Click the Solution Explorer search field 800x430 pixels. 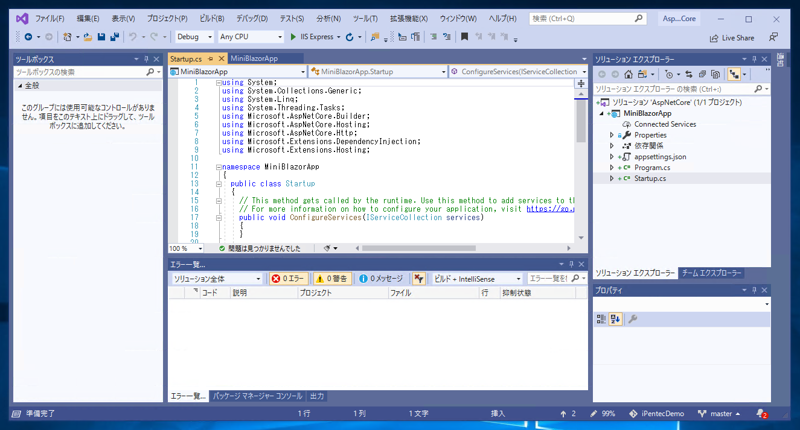[682, 89]
